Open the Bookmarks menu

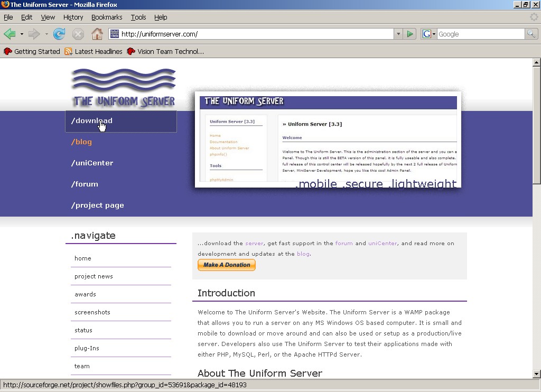[x=107, y=17]
